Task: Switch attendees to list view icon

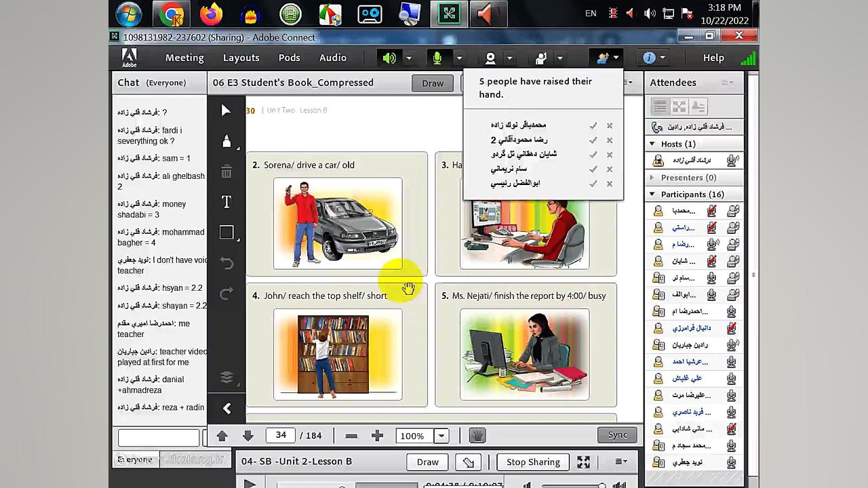Action: click(660, 106)
